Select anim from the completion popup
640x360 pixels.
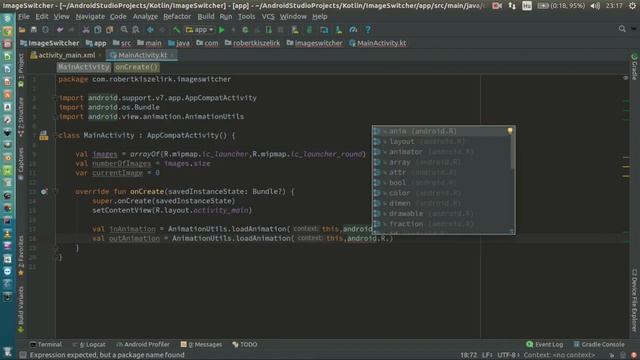[x=441, y=131]
